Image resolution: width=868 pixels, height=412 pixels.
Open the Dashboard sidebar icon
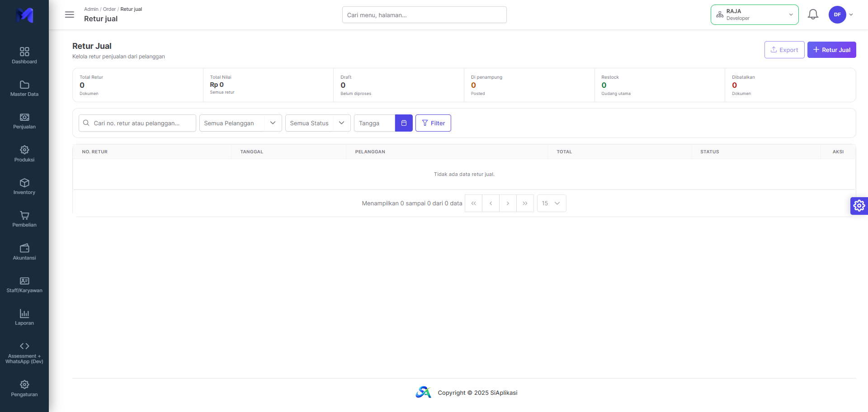[24, 52]
